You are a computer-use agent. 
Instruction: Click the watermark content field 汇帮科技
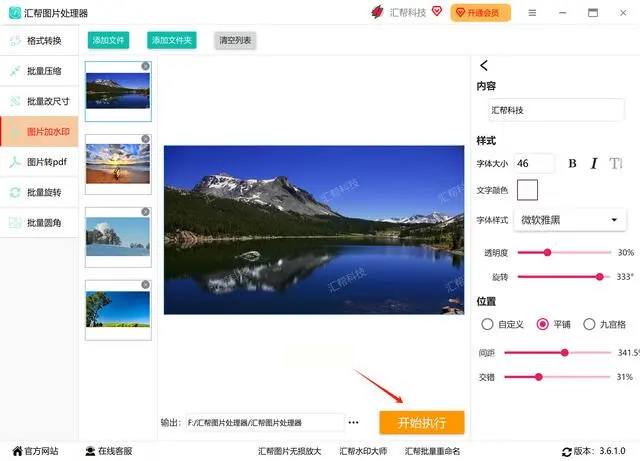(x=556, y=110)
